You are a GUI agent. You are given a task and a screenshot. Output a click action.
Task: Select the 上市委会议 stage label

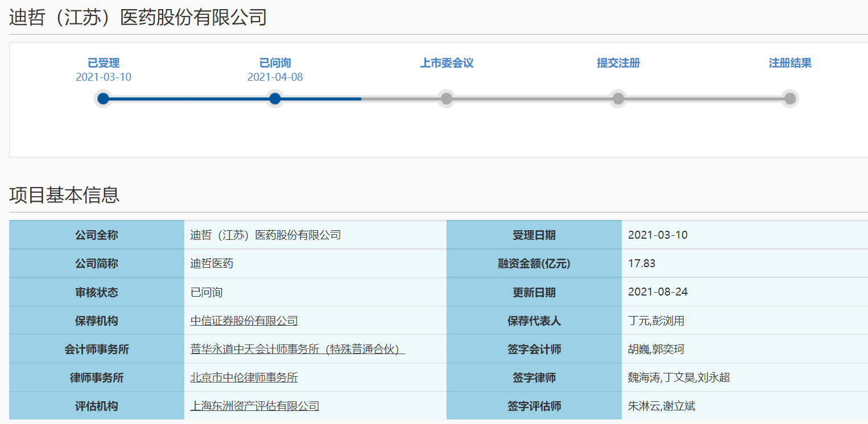(447, 63)
